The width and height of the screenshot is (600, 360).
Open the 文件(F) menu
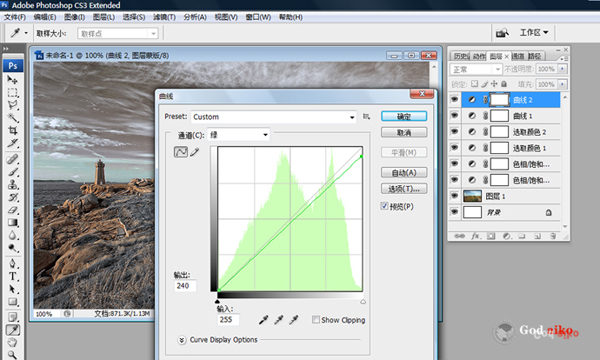click(15, 17)
